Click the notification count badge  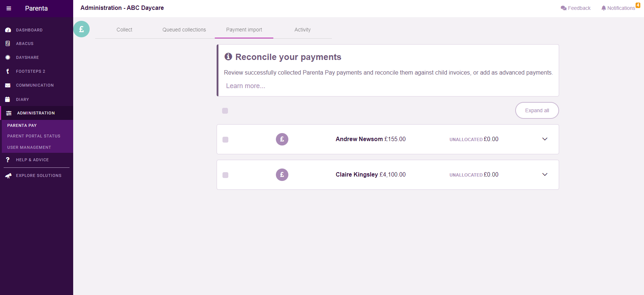(x=638, y=5)
